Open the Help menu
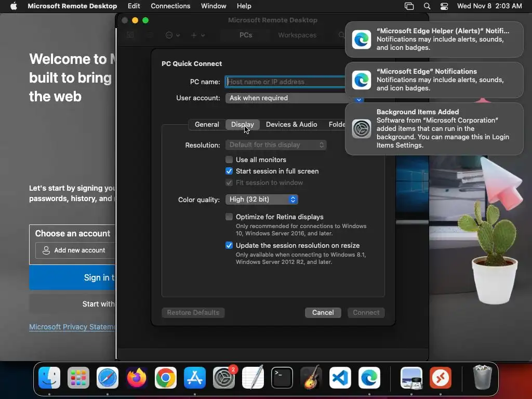The image size is (532, 399). (x=244, y=6)
